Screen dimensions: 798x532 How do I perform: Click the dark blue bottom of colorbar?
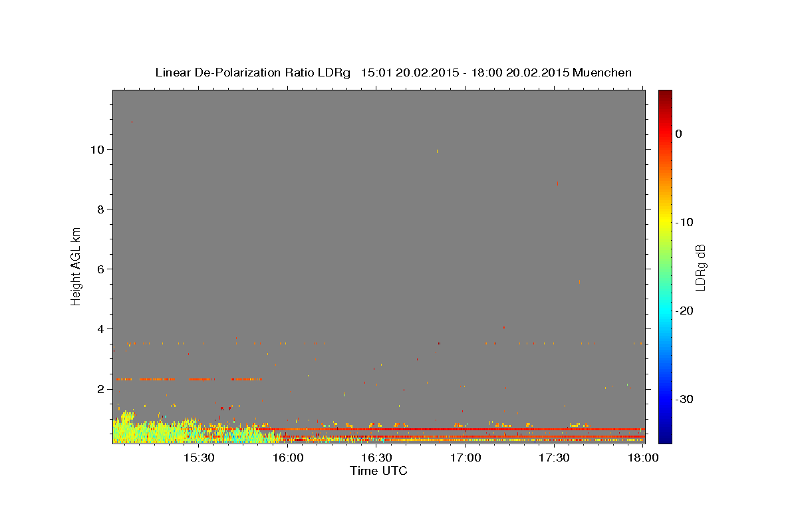[x=665, y=438]
